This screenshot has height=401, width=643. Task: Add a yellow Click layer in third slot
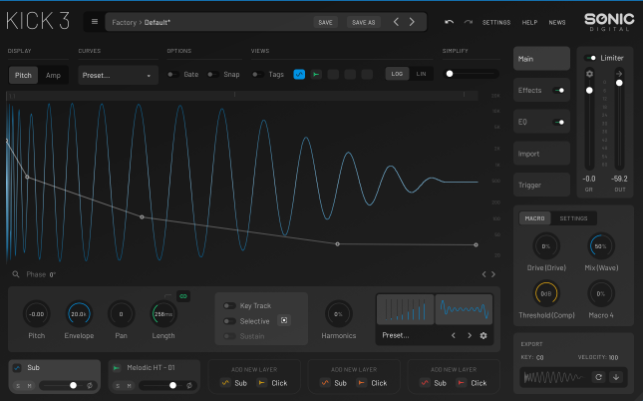272,383
